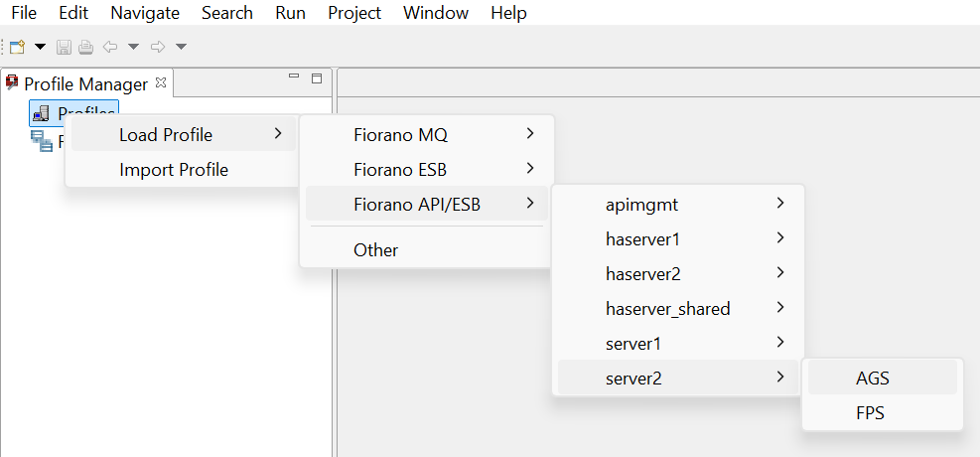Click the Print toolbar icon
The height and width of the screenshot is (457, 980).
point(85,47)
